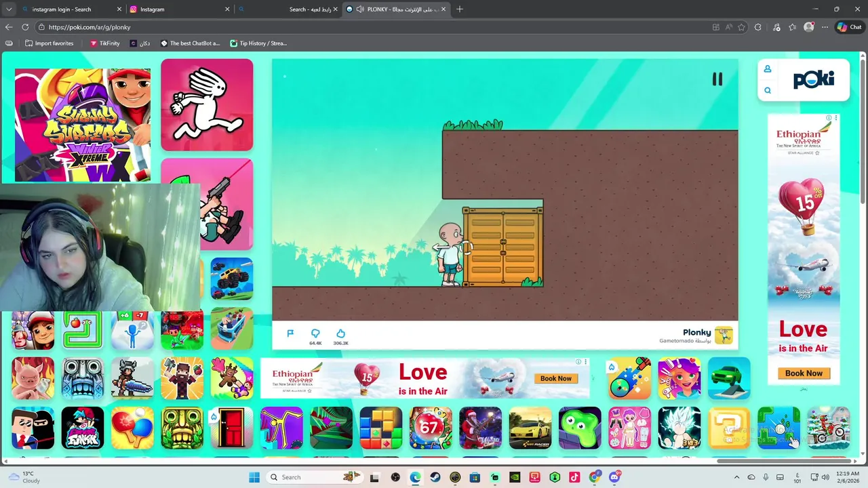Add this page to favorites star
Screen dimensions: 868x488
click(x=741, y=27)
